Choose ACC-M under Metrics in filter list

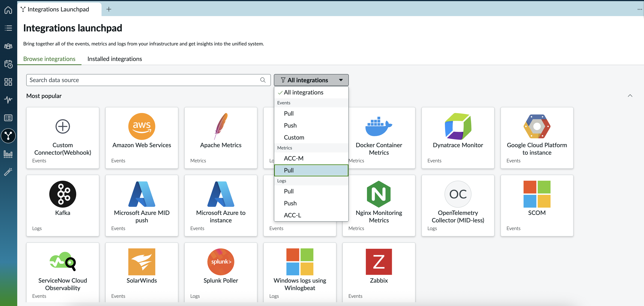(311, 158)
